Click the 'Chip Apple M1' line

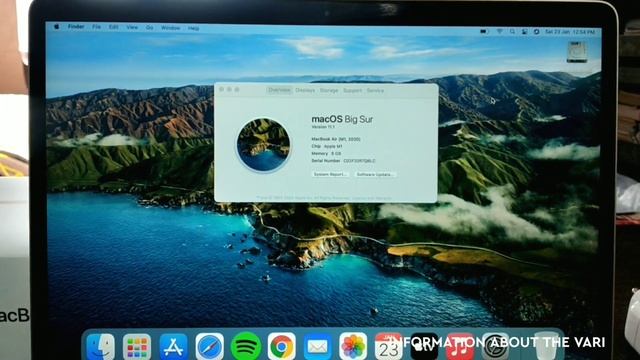pyautogui.click(x=327, y=146)
